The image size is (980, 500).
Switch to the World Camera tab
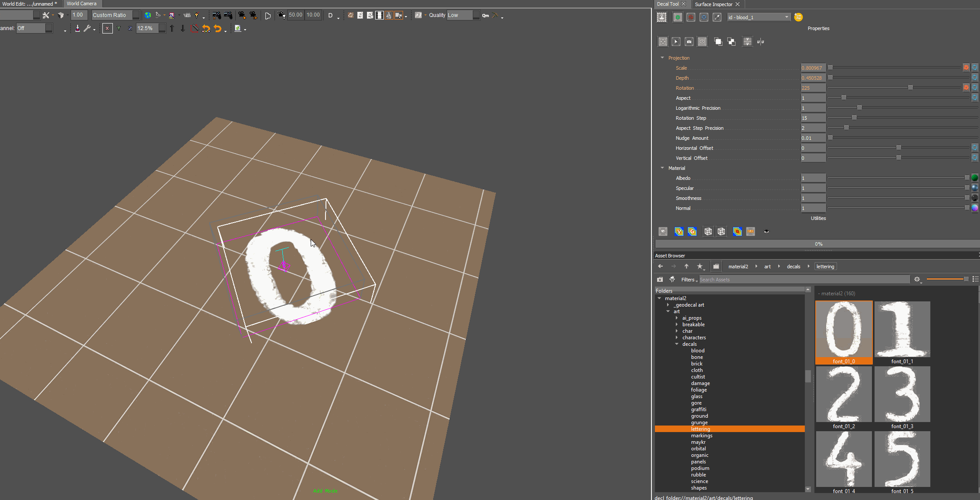(x=81, y=3)
